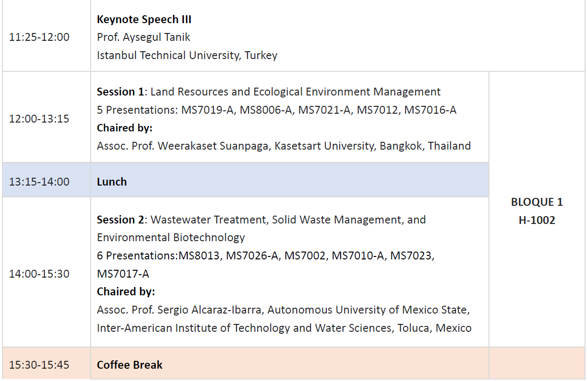Select the 14:00-15:30 time cell

point(39,274)
